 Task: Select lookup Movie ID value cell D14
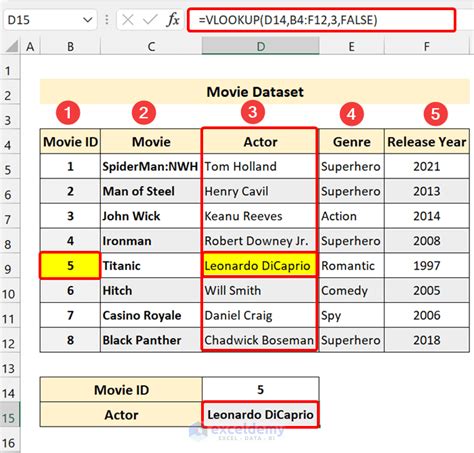tap(260, 389)
